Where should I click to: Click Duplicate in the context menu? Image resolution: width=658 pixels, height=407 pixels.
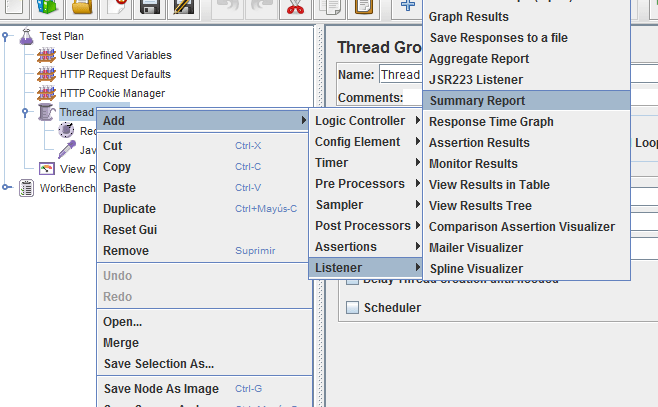pyautogui.click(x=129, y=209)
